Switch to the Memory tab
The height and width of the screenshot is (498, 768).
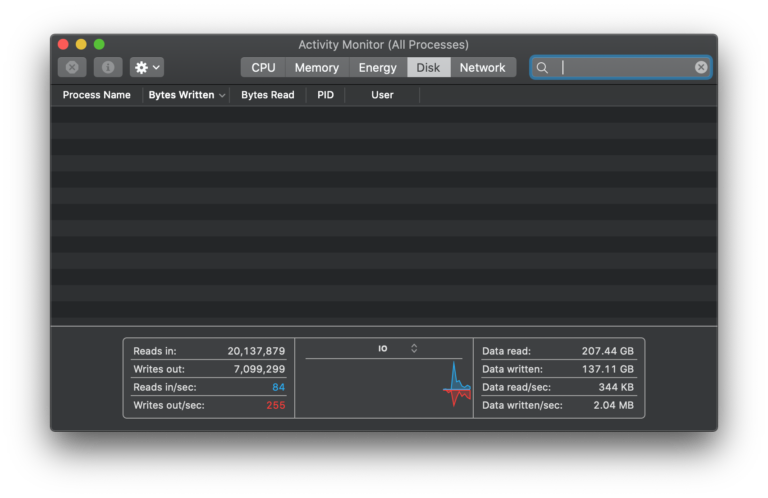coord(317,68)
